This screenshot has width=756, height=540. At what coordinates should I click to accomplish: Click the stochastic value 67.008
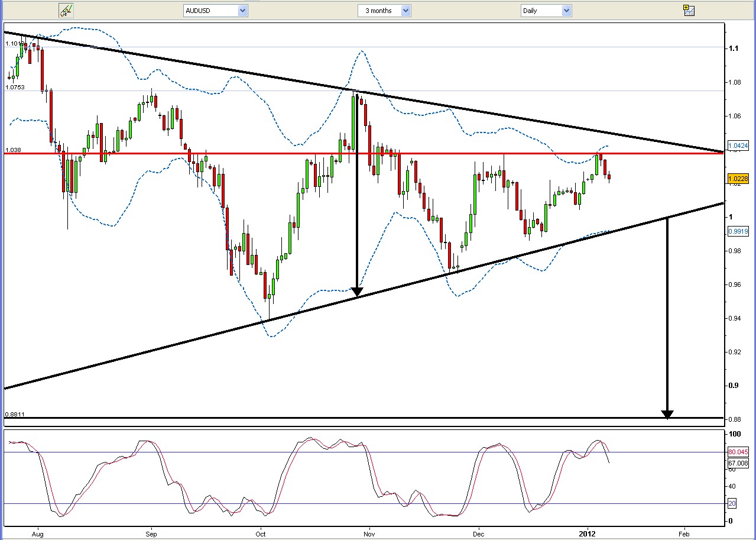738,464
